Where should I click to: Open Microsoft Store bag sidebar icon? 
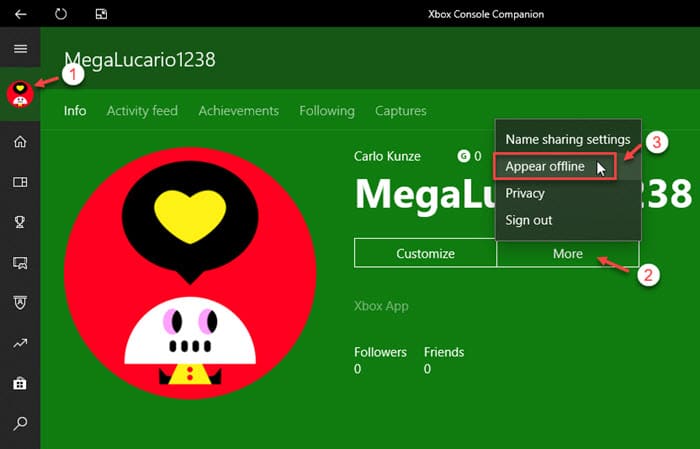20,383
